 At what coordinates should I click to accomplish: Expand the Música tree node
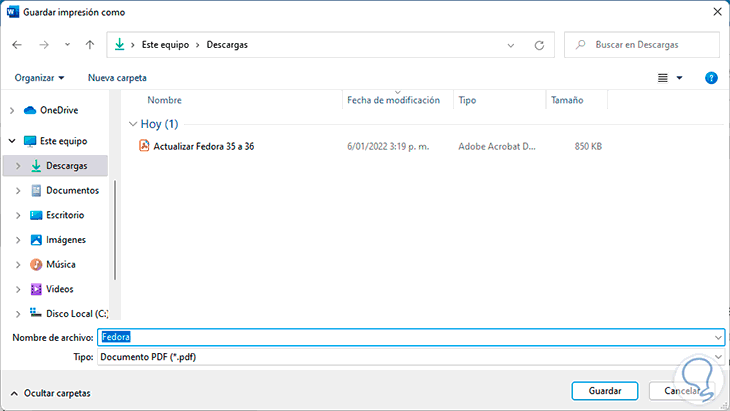(x=18, y=264)
